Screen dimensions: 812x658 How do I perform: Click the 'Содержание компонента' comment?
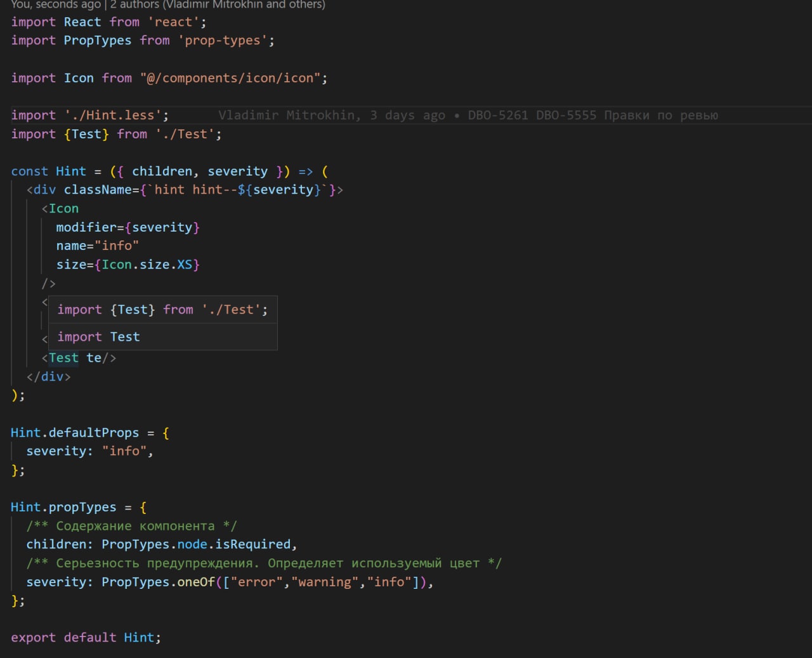(131, 526)
